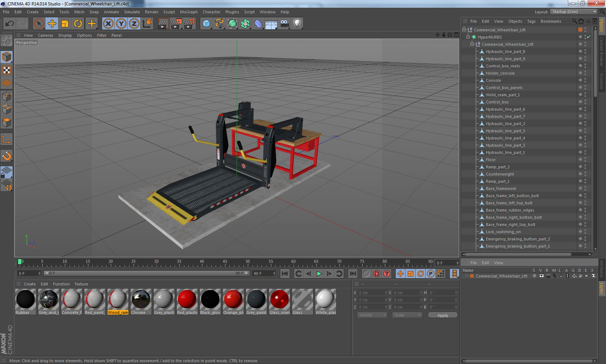The height and width of the screenshot is (364, 606).
Task: Add a camera object
Action: (x=284, y=24)
